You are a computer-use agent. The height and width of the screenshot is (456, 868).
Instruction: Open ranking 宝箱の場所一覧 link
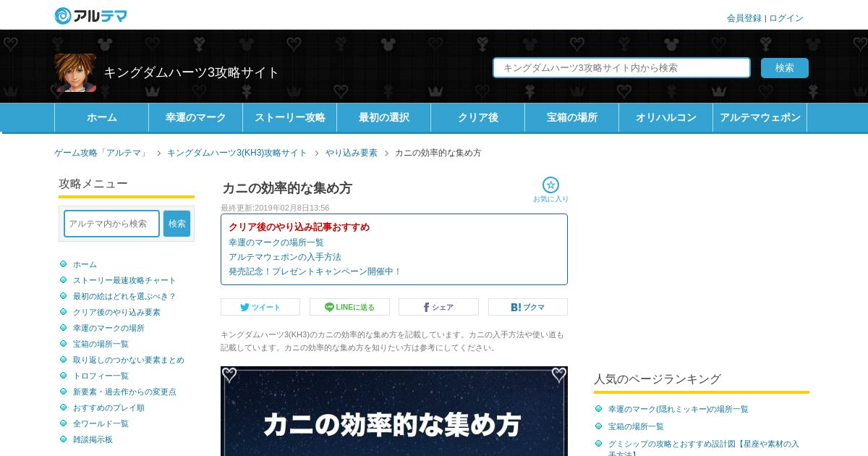coord(636,426)
